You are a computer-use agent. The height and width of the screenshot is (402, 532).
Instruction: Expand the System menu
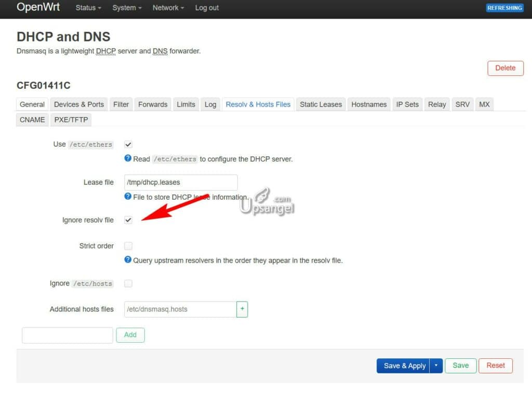tap(127, 8)
